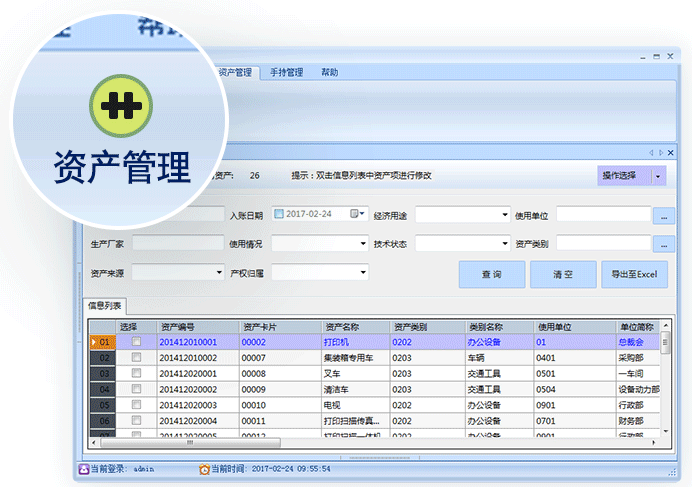Open the 操作选择 dropdown arrow

[658, 176]
